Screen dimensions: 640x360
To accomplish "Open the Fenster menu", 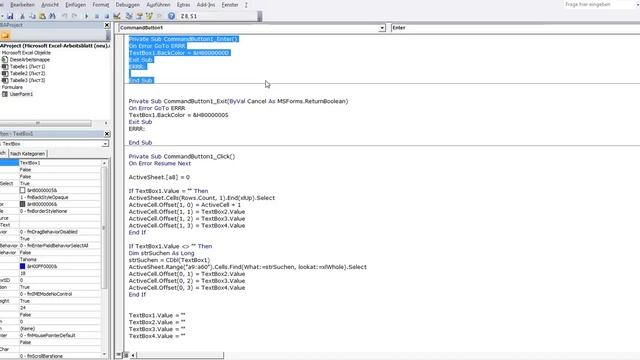I will coord(230,5).
